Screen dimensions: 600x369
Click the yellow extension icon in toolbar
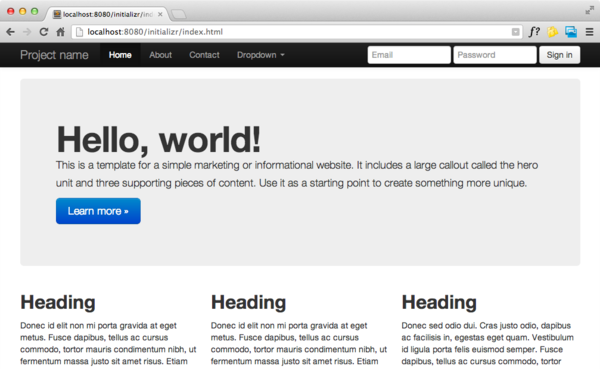552,32
